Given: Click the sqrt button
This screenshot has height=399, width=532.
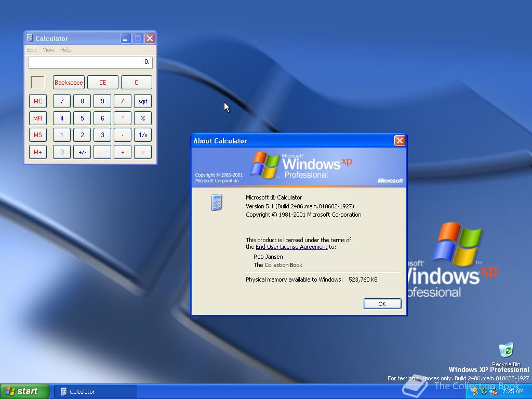Looking at the screenshot, I should (x=143, y=101).
